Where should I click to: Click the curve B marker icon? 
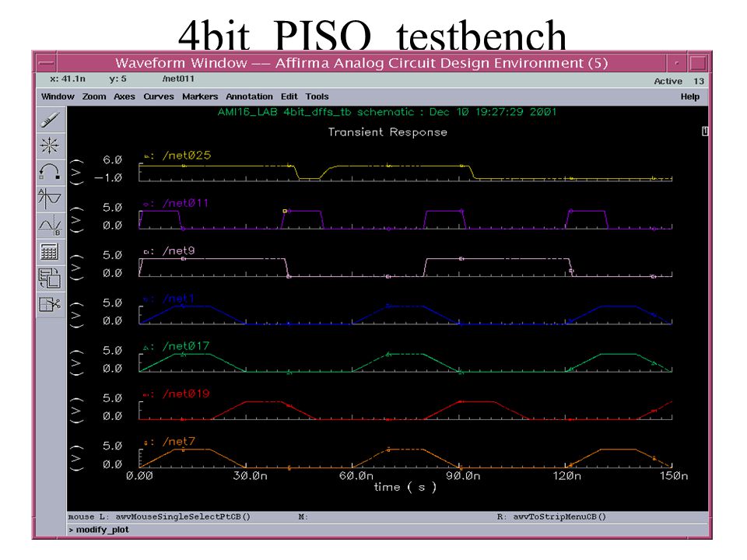point(50,225)
